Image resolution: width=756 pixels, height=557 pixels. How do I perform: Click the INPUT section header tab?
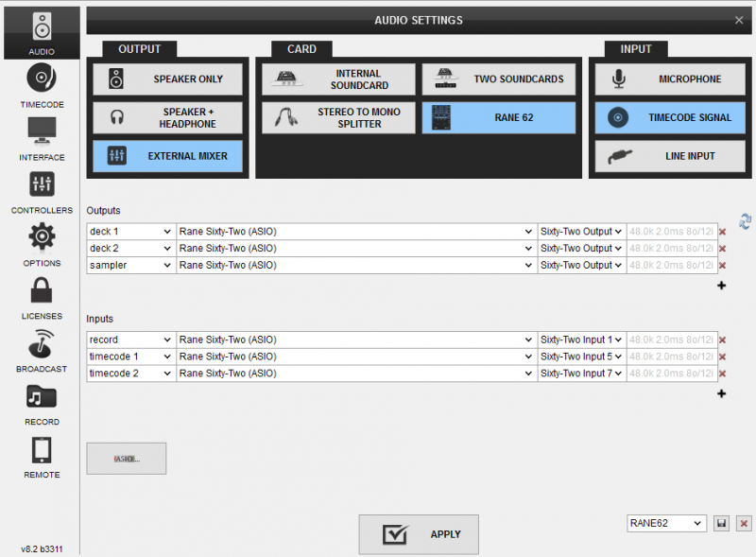coord(636,49)
